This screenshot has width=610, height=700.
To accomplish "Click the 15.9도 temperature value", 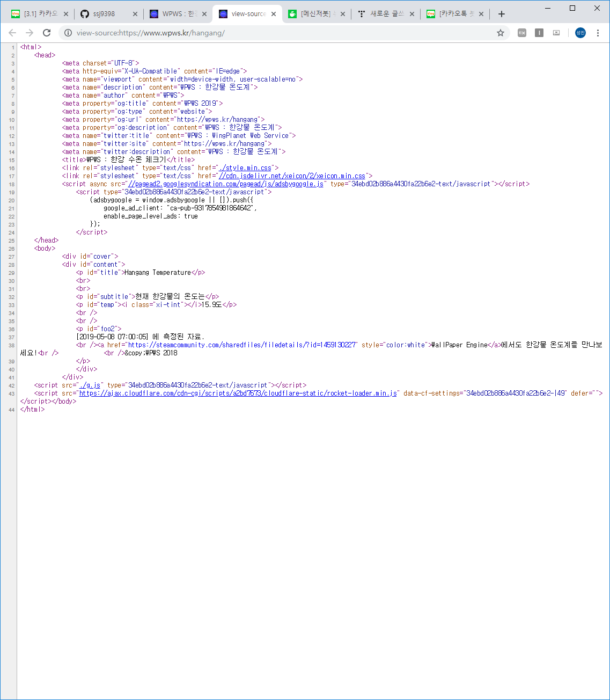I will point(212,305).
